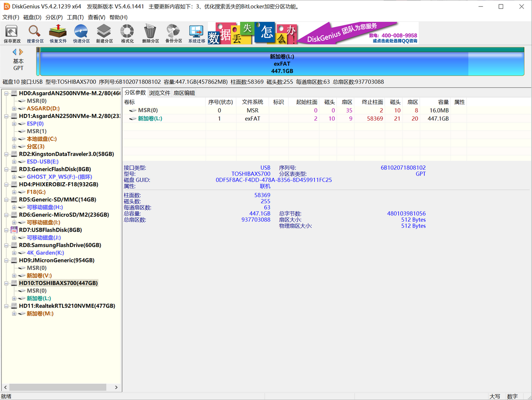Image resolution: width=532 pixels, height=400 pixels.
Task: Click the Recover Files (恢复文件) icon
Action: click(x=58, y=34)
